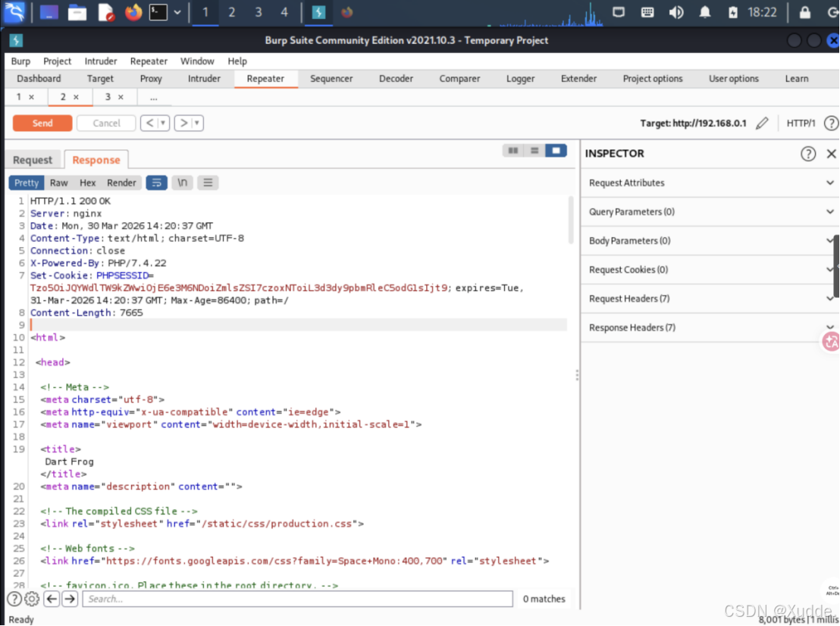
Task: Open the Sequencer tab
Action: tap(331, 79)
